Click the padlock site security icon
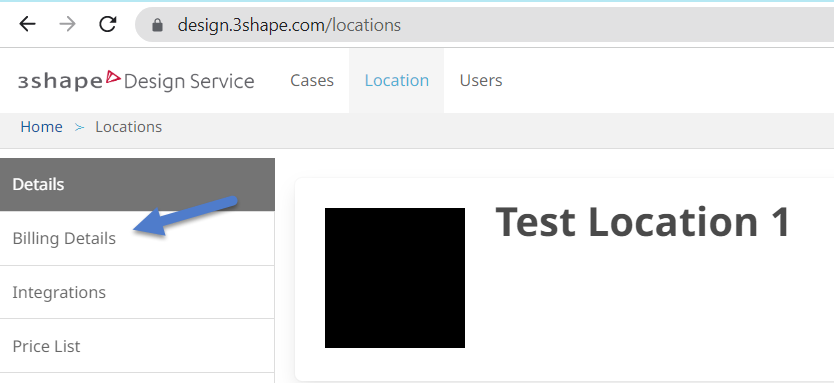Viewport: 834px width, 383px height. tap(157, 25)
